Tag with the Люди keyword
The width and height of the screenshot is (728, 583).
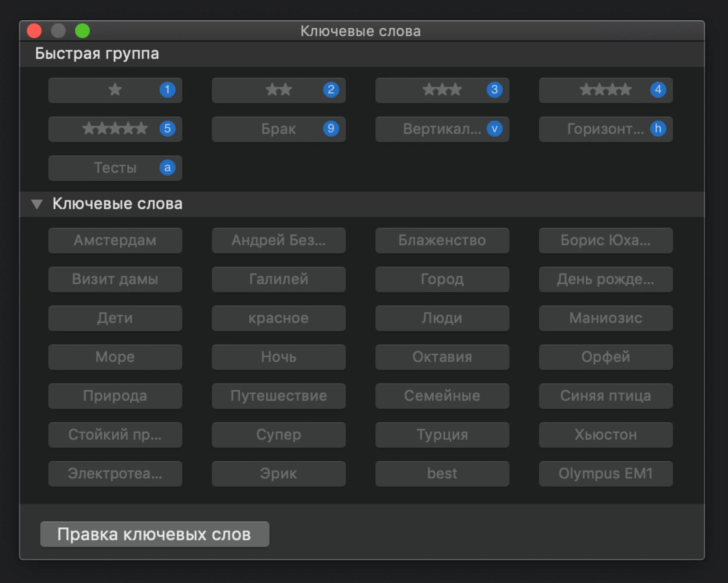[x=442, y=318]
